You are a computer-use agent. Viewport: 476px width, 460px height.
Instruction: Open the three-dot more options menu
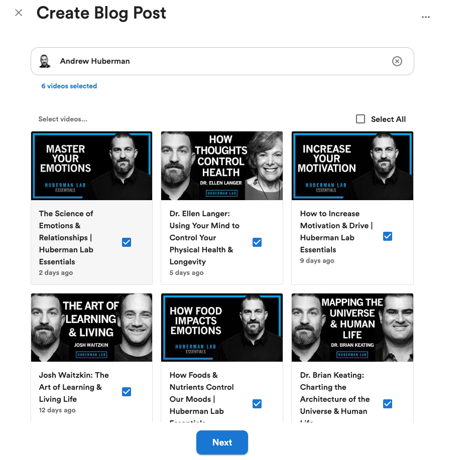[x=426, y=17]
